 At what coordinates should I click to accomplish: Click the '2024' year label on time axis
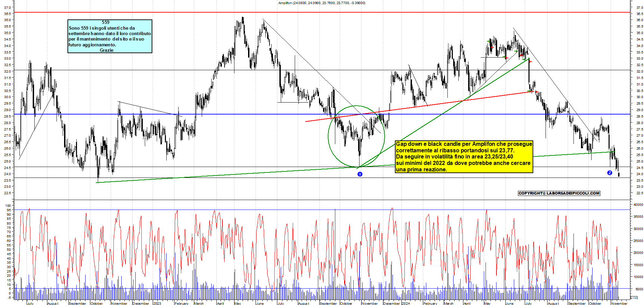click(x=405, y=303)
